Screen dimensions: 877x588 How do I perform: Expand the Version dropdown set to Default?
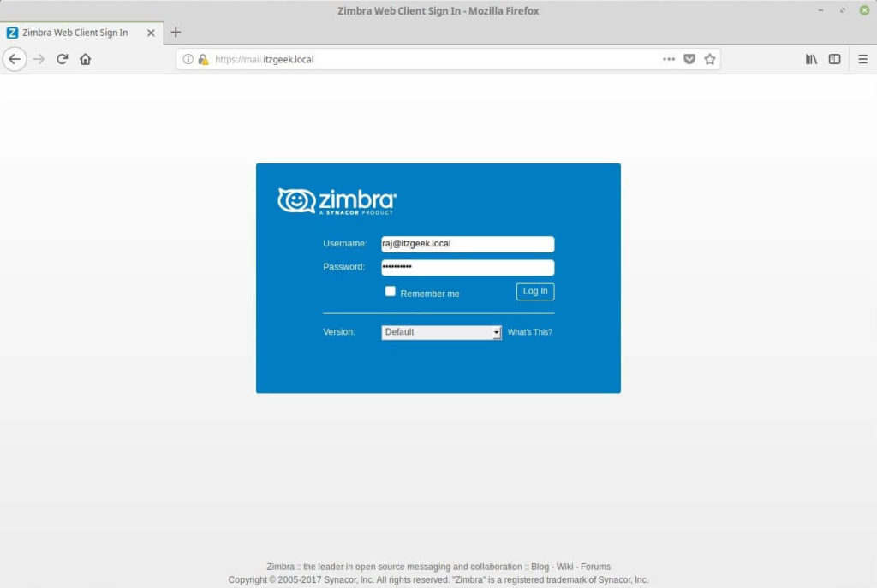pyautogui.click(x=441, y=332)
